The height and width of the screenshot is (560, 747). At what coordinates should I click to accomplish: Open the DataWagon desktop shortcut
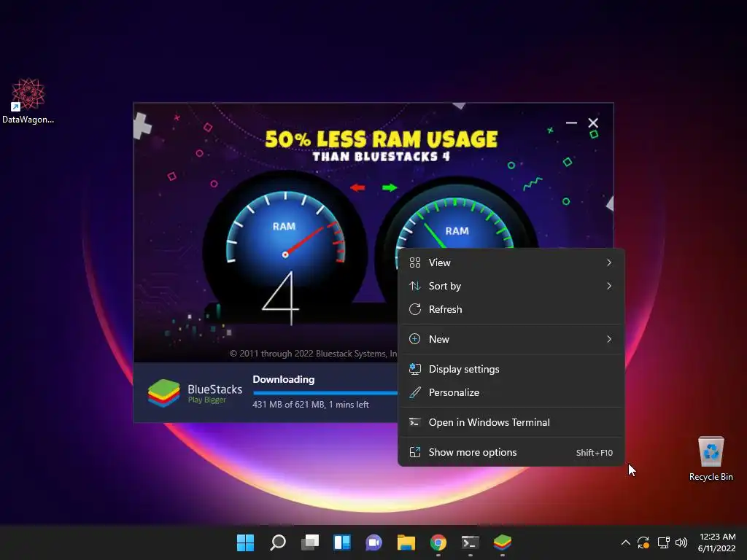pyautogui.click(x=28, y=101)
